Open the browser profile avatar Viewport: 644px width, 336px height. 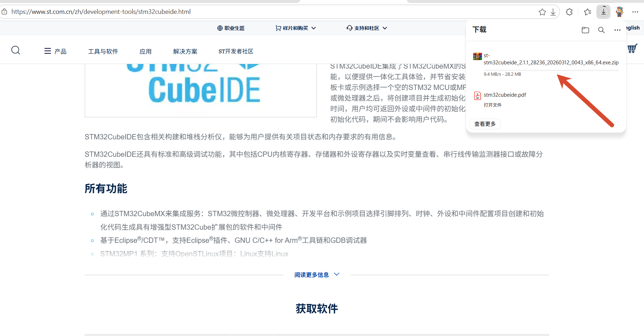coord(619,12)
